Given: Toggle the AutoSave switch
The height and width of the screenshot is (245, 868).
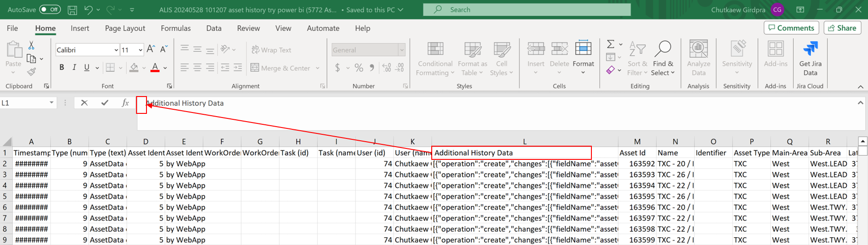Looking at the screenshot, I should [x=50, y=10].
